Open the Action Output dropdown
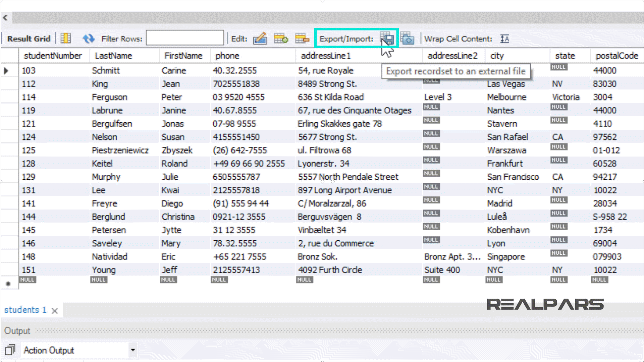The height and width of the screenshot is (362, 644). (133, 350)
